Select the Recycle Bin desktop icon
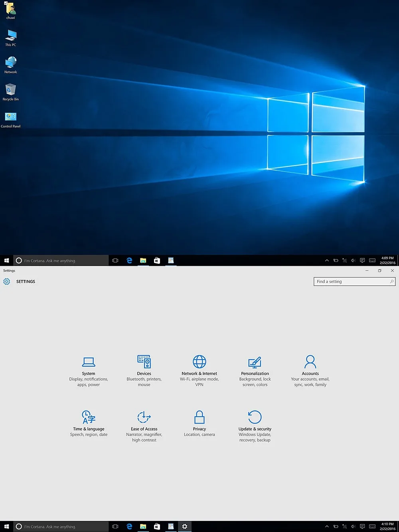This screenshot has height=532, width=399. pyautogui.click(x=11, y=92)
